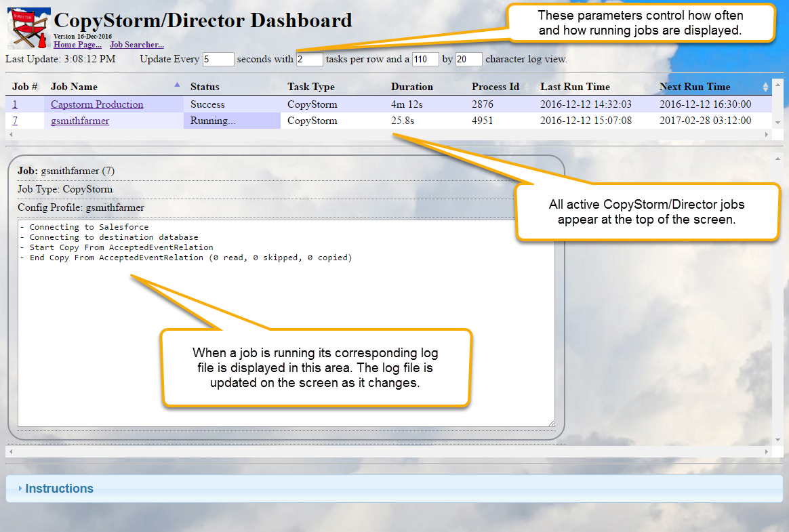
Task: Collapse the Instructions disclosure triangle
Action: pos(21,488)
